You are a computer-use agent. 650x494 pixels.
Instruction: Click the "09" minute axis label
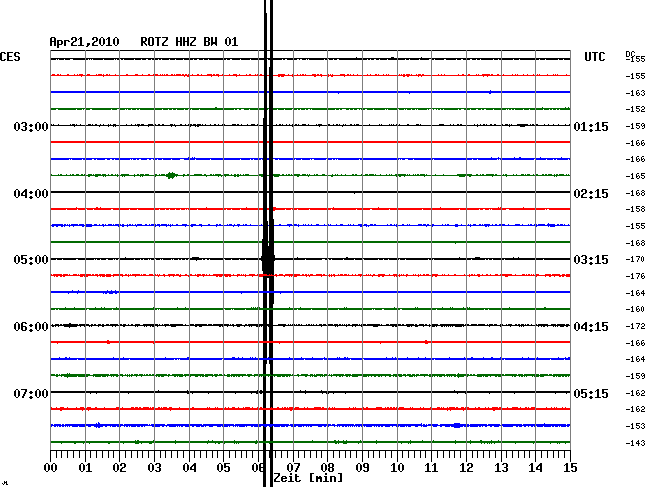click(362, 468)
